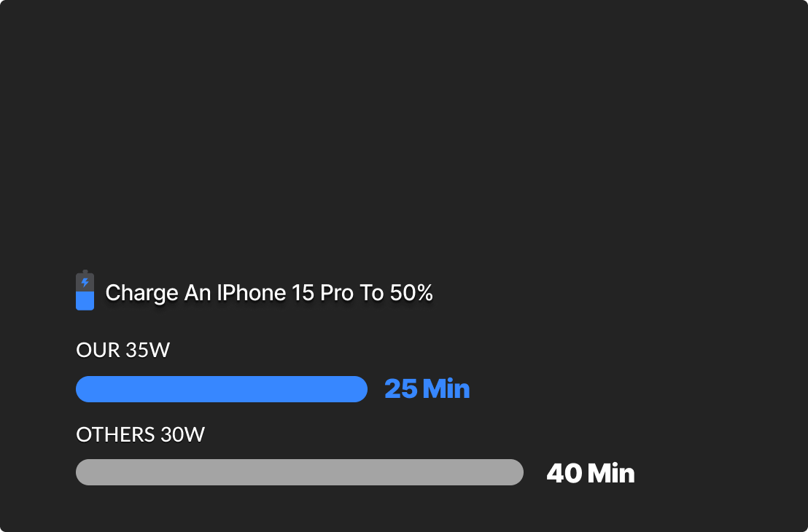Click the "OTHERS 30W" label

[x=140, y=435]
